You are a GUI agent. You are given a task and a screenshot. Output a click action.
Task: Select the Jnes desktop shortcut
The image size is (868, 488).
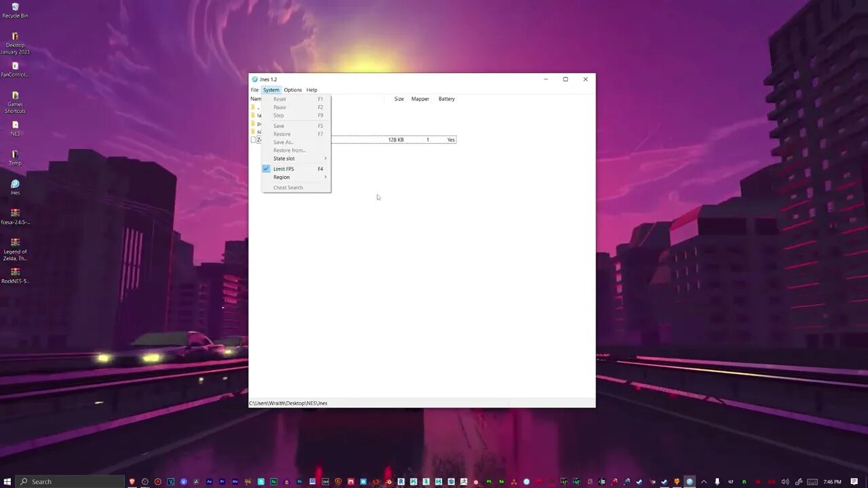point(15,187)
